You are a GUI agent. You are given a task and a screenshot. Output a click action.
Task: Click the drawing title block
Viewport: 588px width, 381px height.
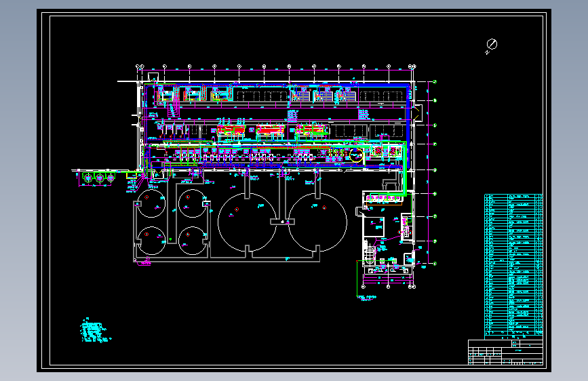click(x=505, y=352)
